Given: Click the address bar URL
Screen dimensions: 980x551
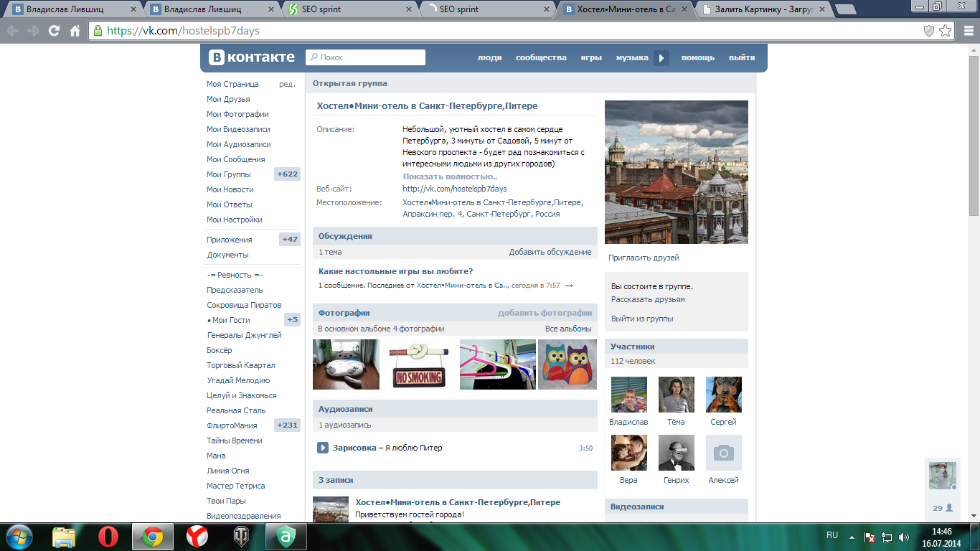Looking at the screenshot, I should [x=183, y=31].
